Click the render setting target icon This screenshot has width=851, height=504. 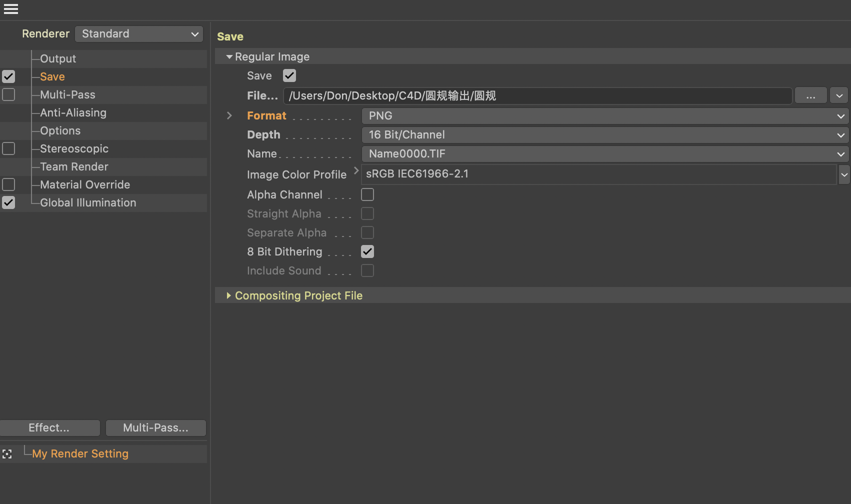(7, 454)
